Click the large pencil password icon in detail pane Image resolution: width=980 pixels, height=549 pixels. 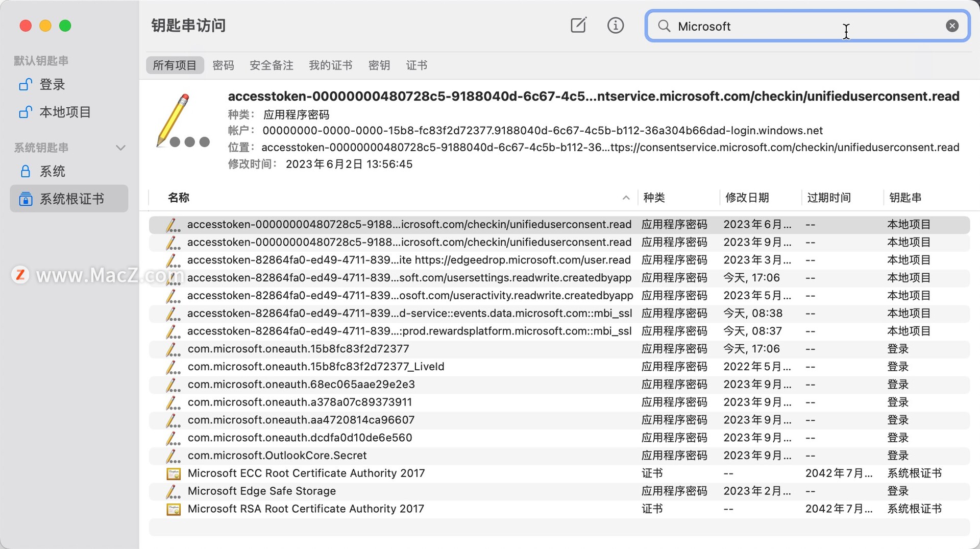coord(183,121)
